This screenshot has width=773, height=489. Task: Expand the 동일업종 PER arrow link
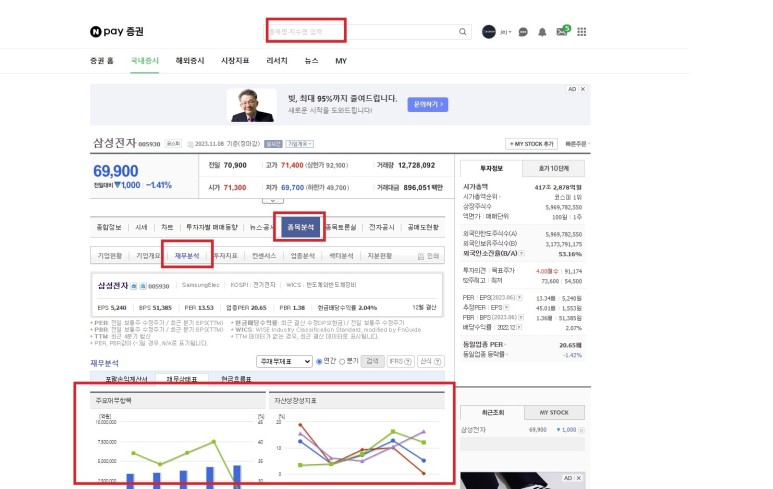coord(484,345)
